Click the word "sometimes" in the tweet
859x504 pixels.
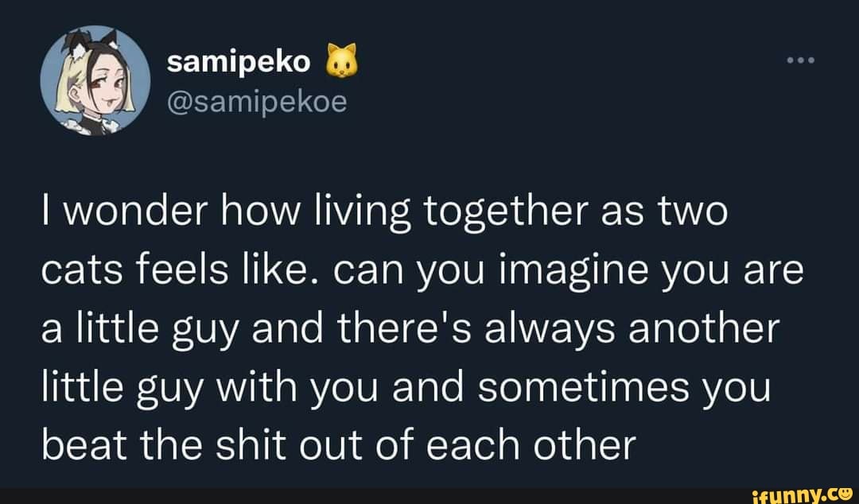[x=584, y=388]
